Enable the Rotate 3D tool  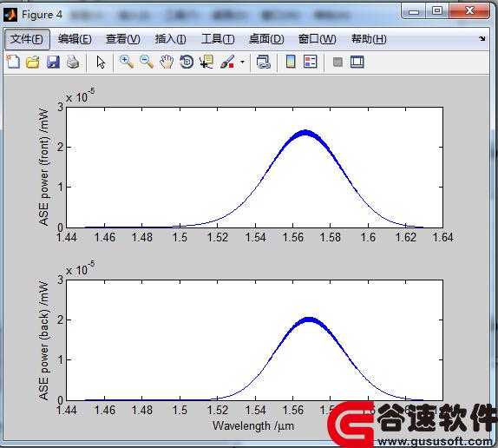[187, 62]
